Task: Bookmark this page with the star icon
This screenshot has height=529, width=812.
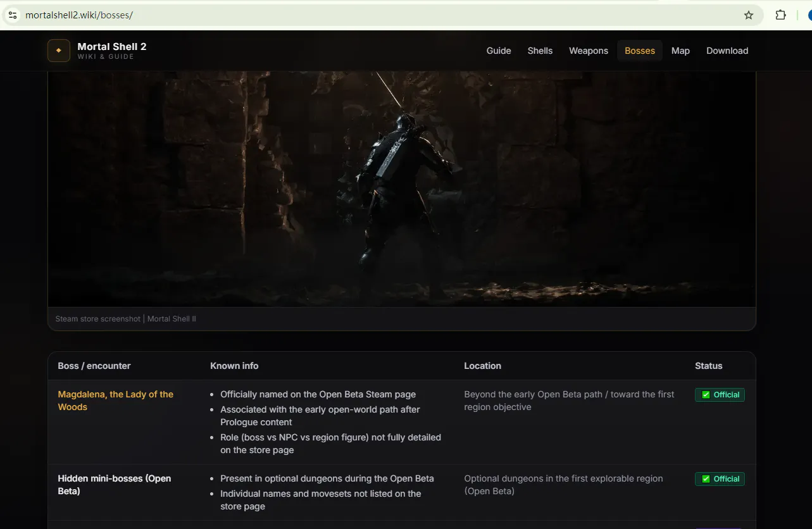Action: click(749, 15)
